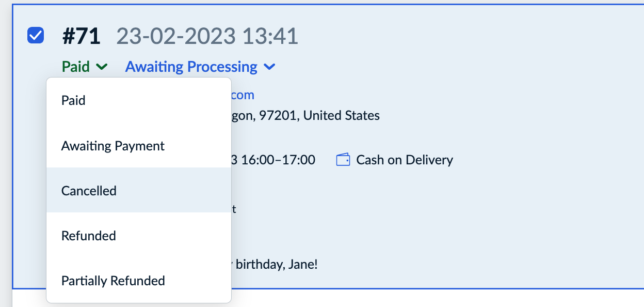Select Refunded from the status menu
This screenshot has width=644, height=307.
tap(88, 236)
